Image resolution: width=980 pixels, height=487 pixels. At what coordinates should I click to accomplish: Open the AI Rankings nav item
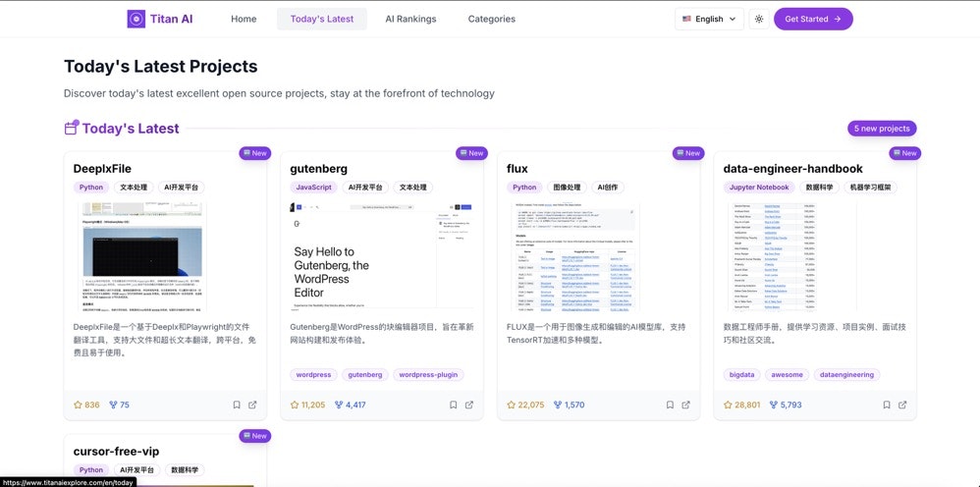pyautogui.click(x=410, y=19)
